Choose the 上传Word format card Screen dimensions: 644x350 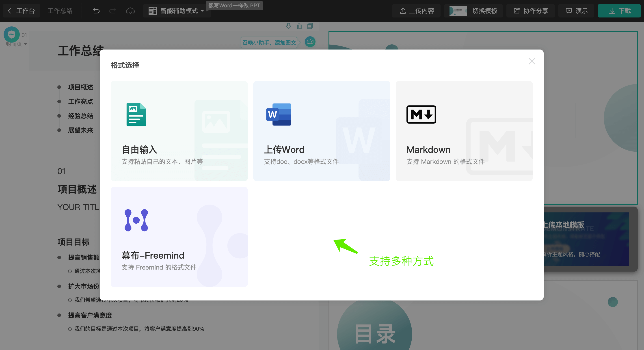click(x=322, y=131)
